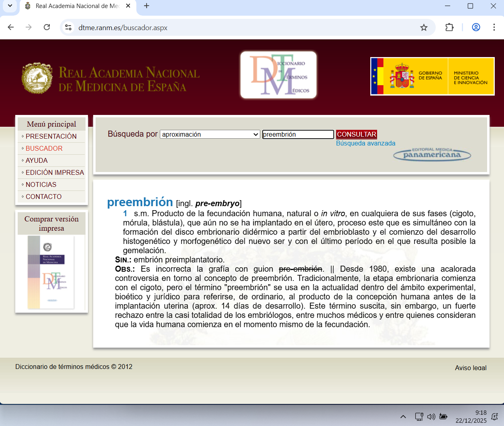
Task: Bookmark the page using the star icon
Action: pos(424,27)
